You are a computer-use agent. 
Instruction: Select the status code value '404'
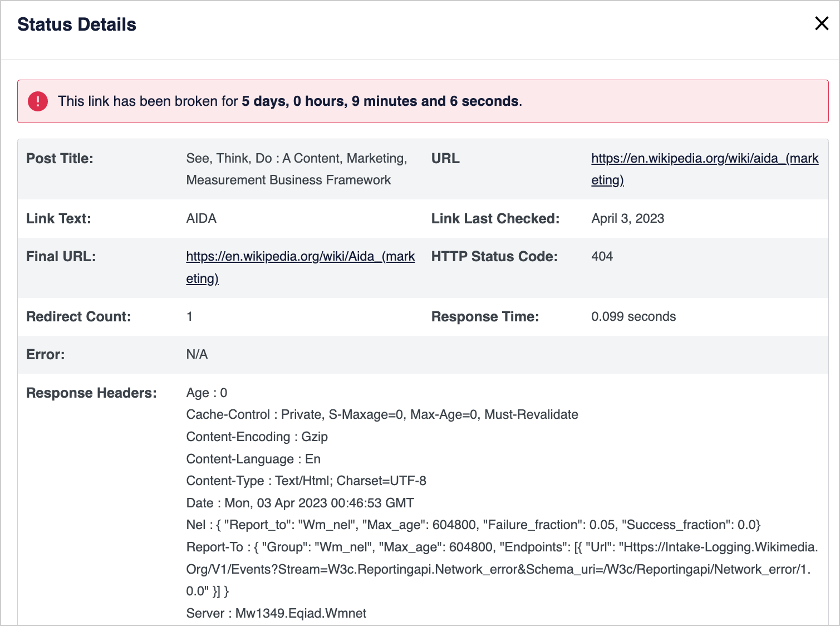tap(602, 257)
